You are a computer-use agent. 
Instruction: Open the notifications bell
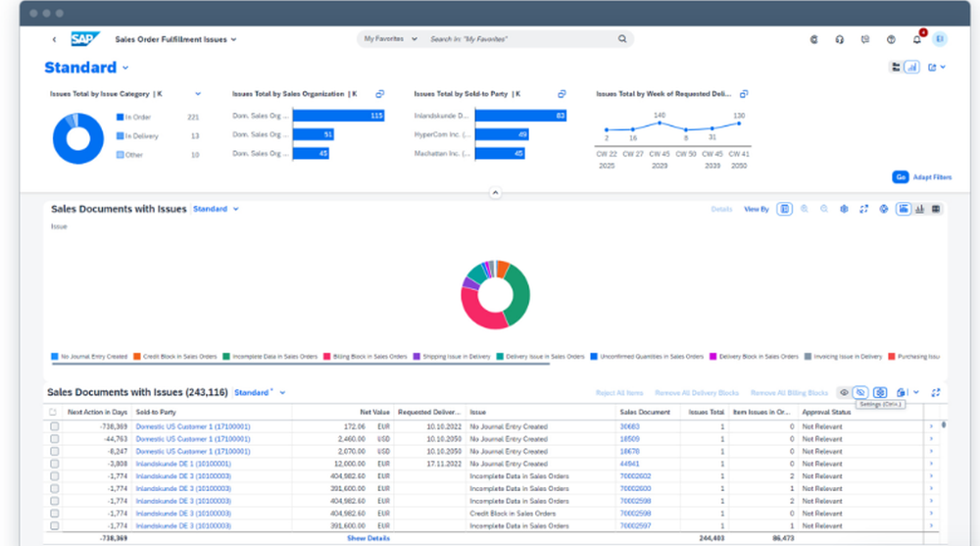916,39
